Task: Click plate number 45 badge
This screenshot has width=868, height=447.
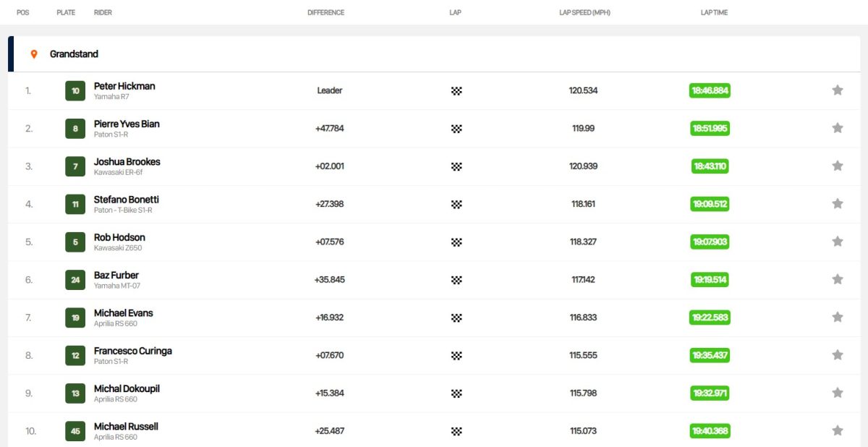Action: pos(75,431)
